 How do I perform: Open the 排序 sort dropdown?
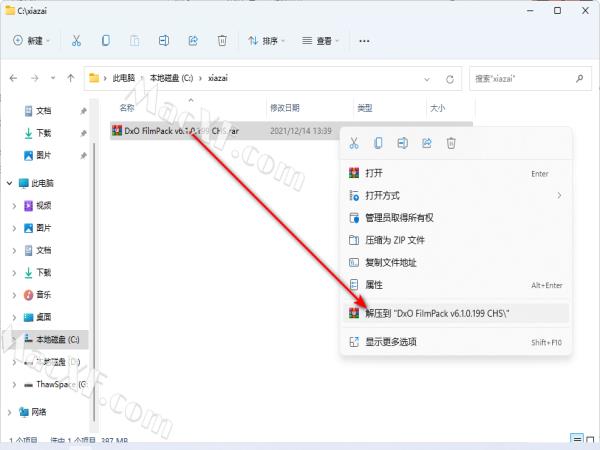(266, 41)
